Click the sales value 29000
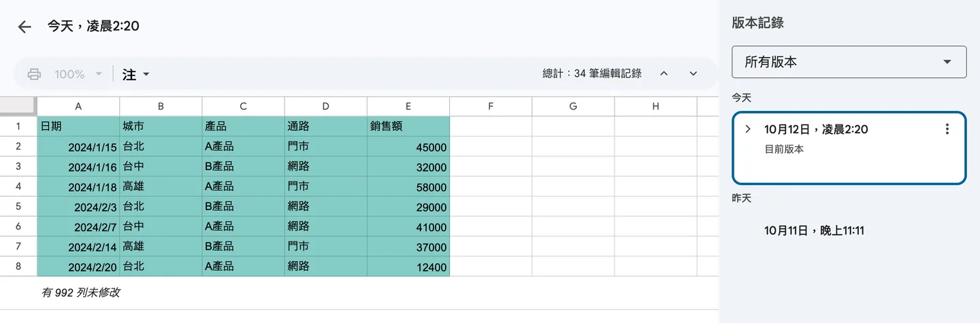 (408, 206)
